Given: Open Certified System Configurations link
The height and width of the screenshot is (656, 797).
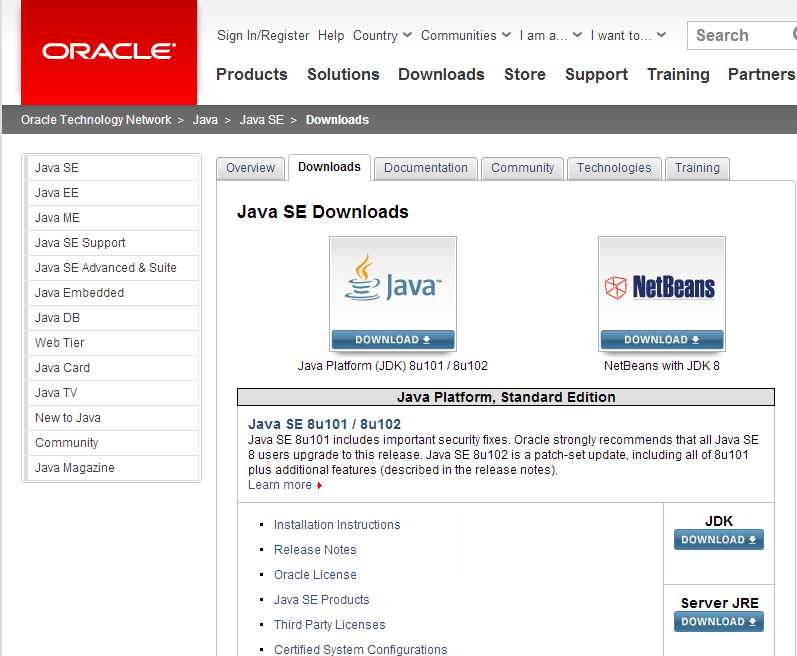Looking at the screenshot, I should pos(360,649).
